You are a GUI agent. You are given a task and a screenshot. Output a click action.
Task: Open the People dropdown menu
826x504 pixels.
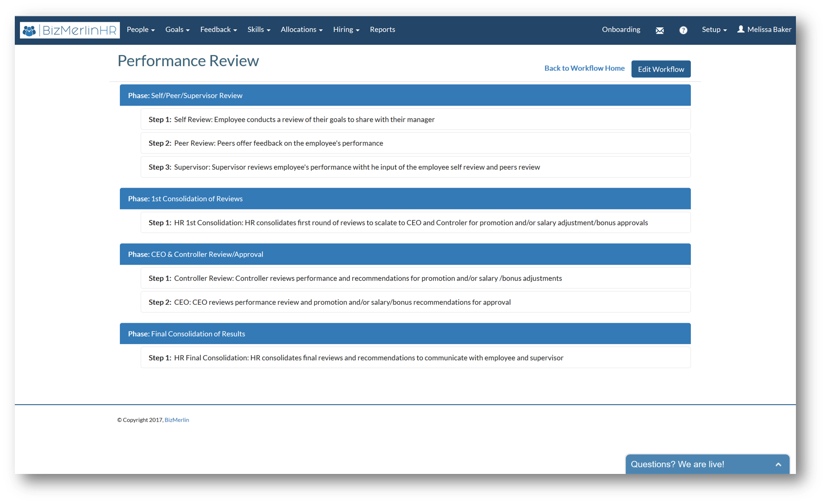click(x=141, y=30)
